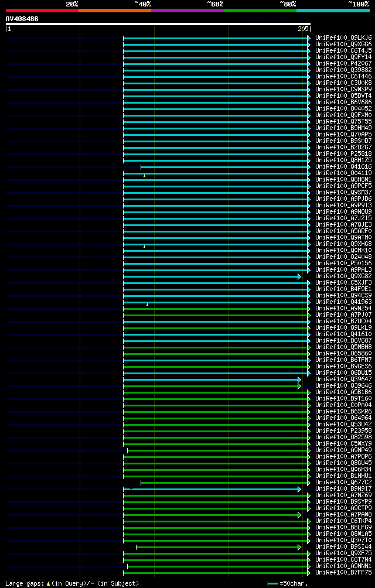Click the green ~80% identity legend segment

coord(260,11)
